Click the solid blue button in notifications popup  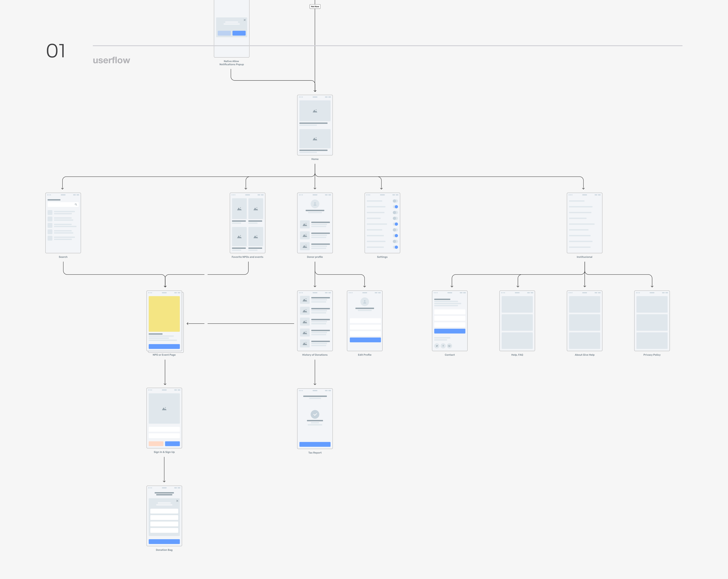pyautogui.click(x=239, y=33)
